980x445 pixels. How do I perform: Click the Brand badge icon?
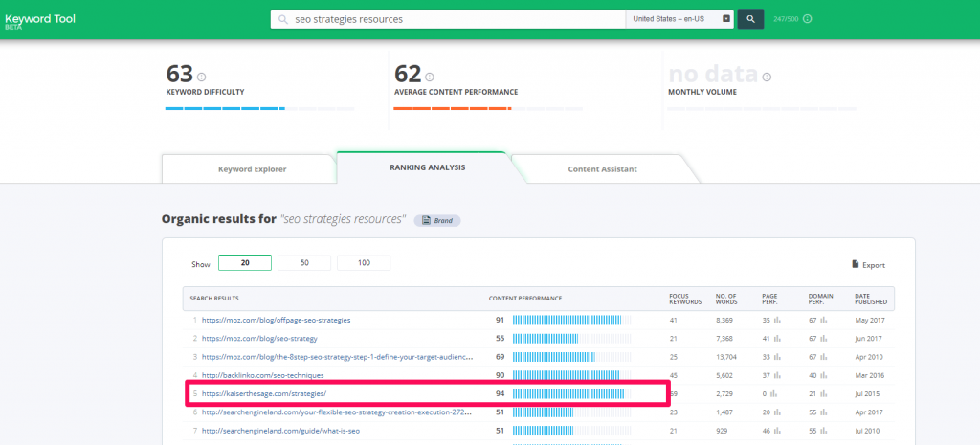(x=426, y=221)
